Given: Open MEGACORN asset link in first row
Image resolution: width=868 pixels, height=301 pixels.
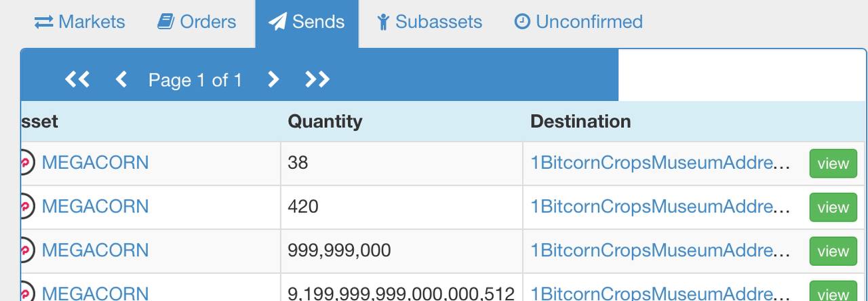Looking at the screenshot, I should [x=95, y=163].
